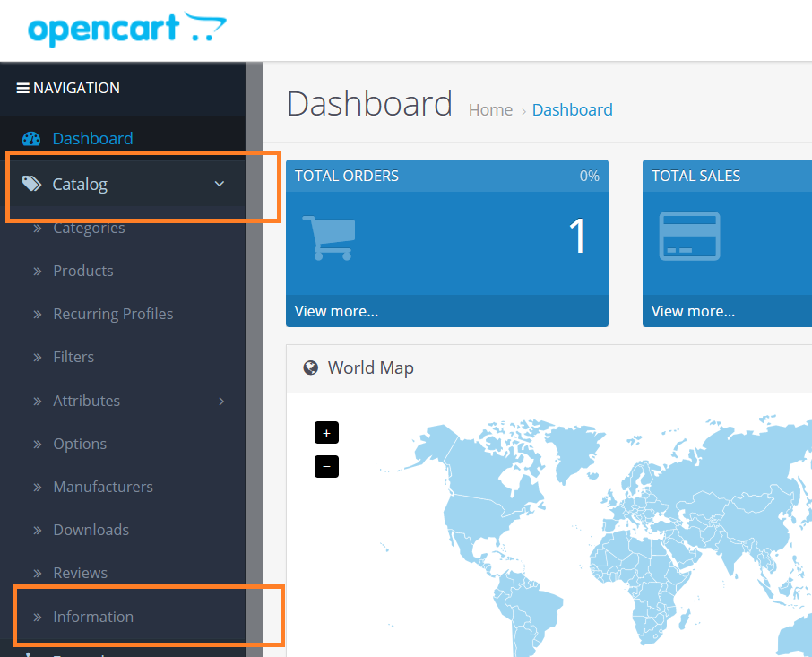Click the double-arrow icon beside Options
This screenshot has height=657, width=812.
38,445
